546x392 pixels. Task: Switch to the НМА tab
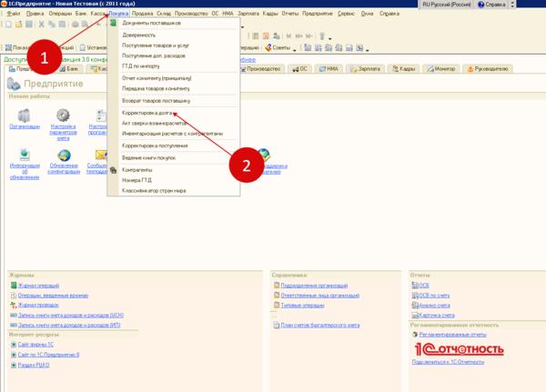pyautogui.click(x=329, y=68)
